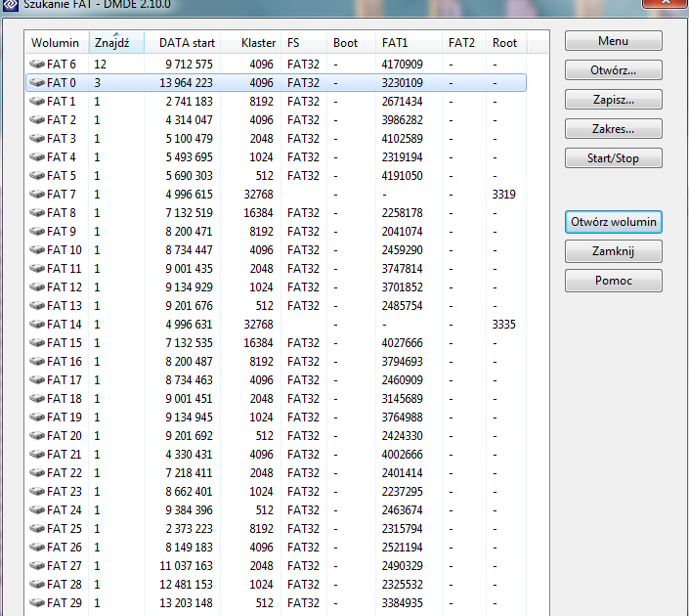Click FAT1 value 3230109
689x616 pixels.
pyautogui.click(x=402, y=83)
